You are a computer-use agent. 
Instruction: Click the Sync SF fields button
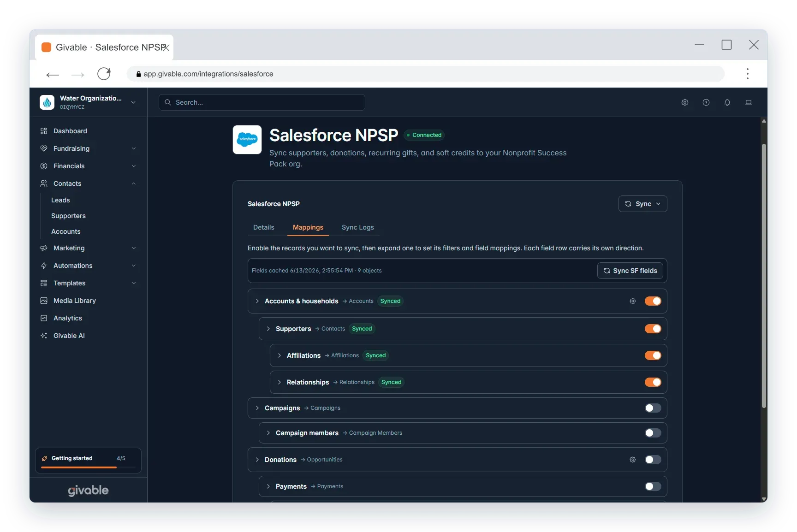[x=630, y=271]
